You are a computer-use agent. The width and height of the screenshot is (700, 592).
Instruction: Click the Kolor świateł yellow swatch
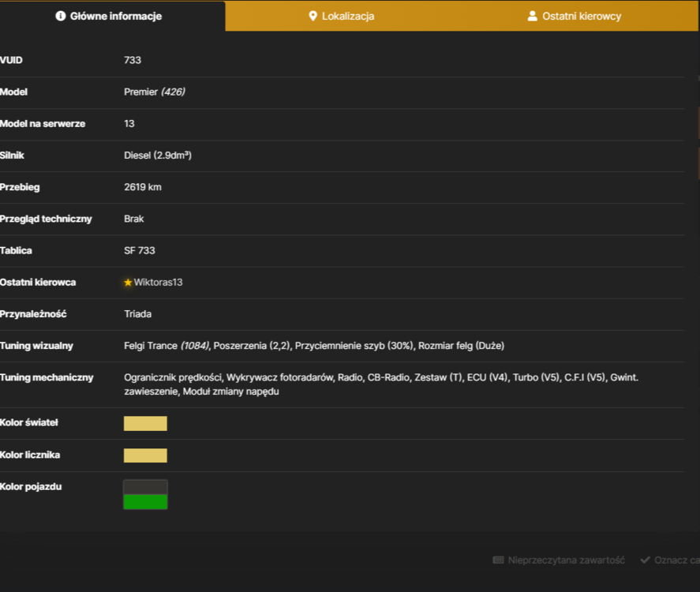[145, 423]
